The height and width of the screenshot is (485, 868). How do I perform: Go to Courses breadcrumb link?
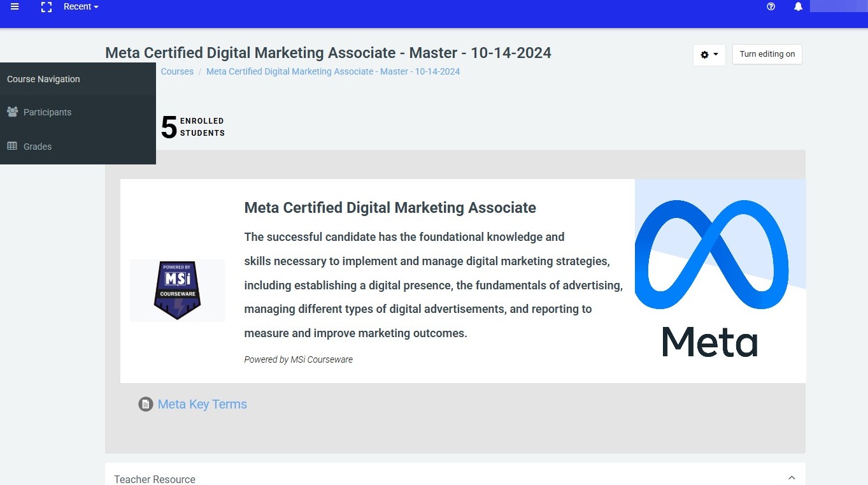(x=177, y=71)
